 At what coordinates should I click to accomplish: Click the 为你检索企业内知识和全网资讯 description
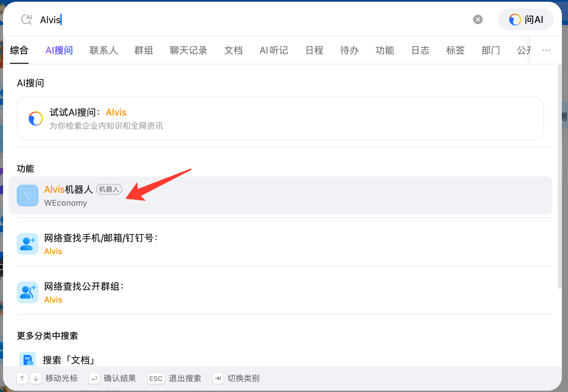106,126
